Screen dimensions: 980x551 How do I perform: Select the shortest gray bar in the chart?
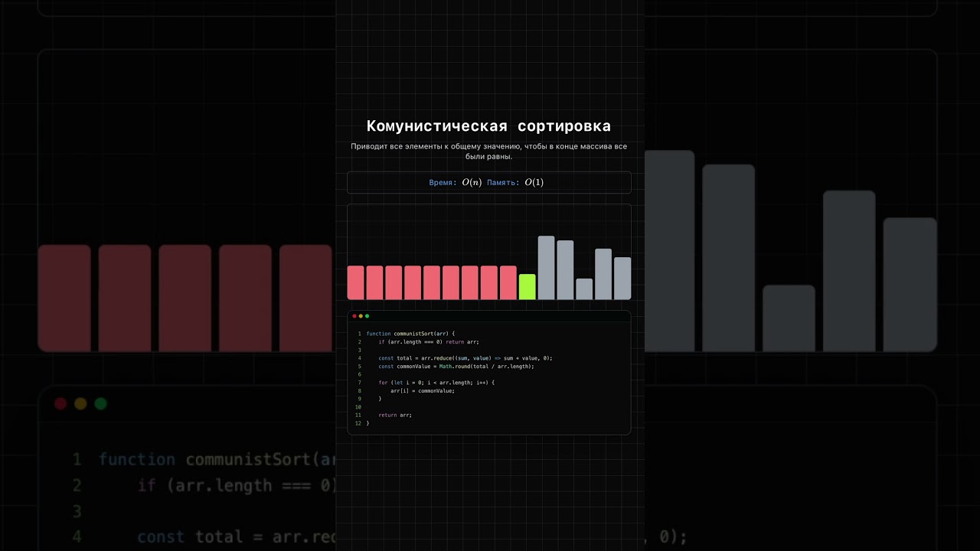click(x=584, y=289)
